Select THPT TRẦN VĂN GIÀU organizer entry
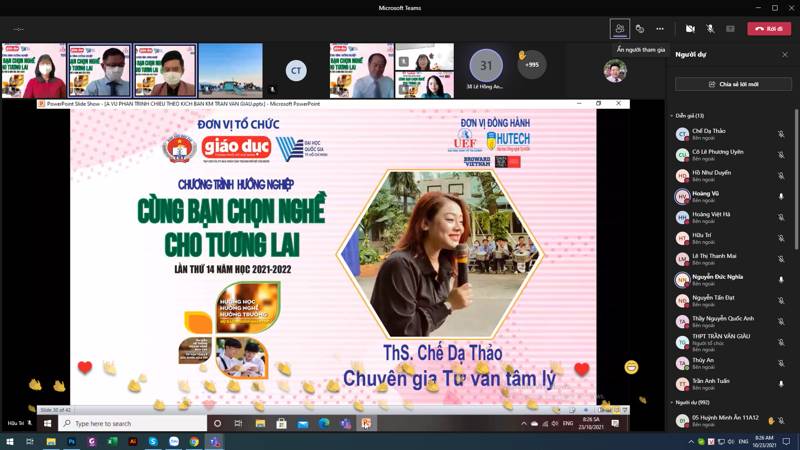The height and width of the screenshot is (450, 800). pyautogui.click(x=715, y=342)
